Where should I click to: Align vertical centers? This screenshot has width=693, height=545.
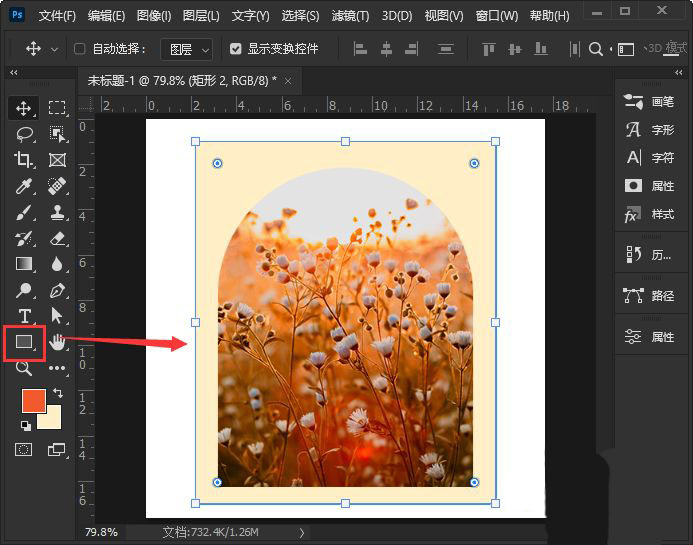tap(515, 49)
